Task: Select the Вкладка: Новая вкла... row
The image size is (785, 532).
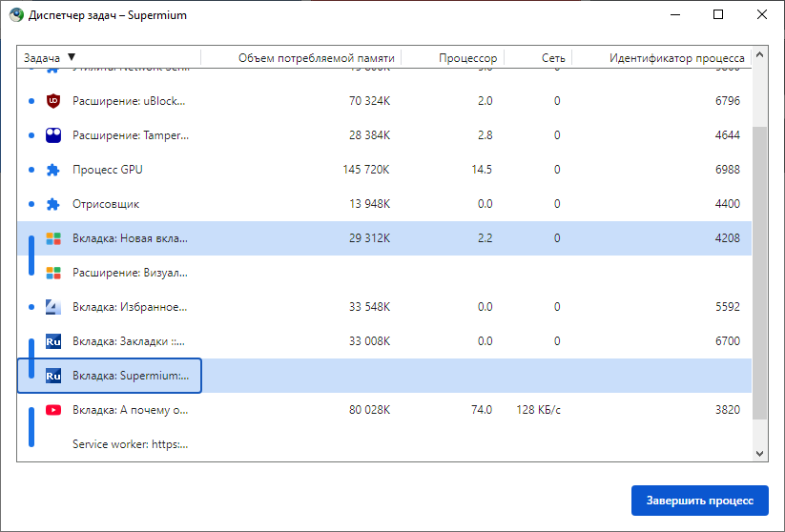Action: [x=384, y=238]
